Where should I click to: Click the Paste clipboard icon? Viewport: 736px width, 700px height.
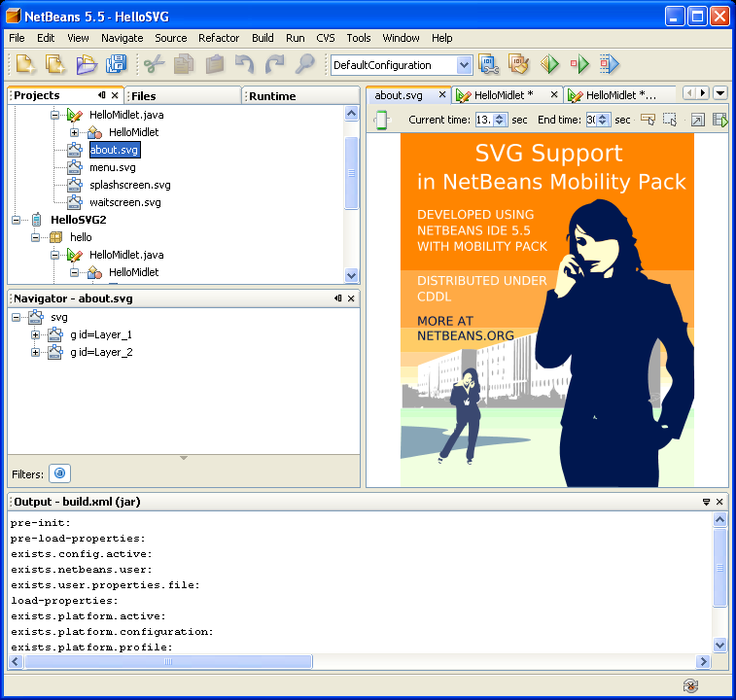tap(214, 64)
